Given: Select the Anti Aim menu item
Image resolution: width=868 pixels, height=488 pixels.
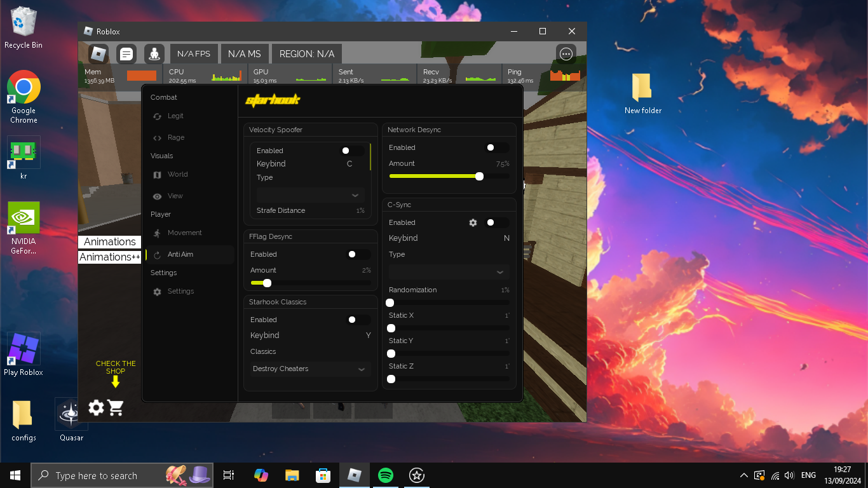Looking at the screenshot, I should pyautogui.click(x=190, y=255).
